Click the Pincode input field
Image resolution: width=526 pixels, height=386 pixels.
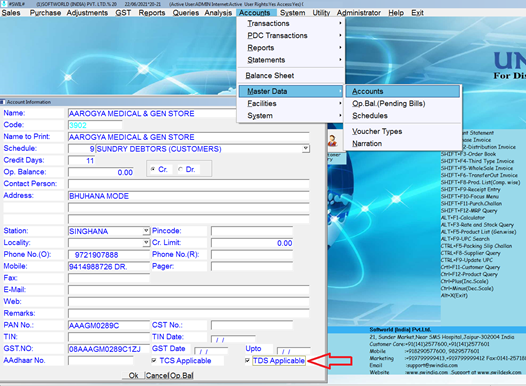[252, 231]
